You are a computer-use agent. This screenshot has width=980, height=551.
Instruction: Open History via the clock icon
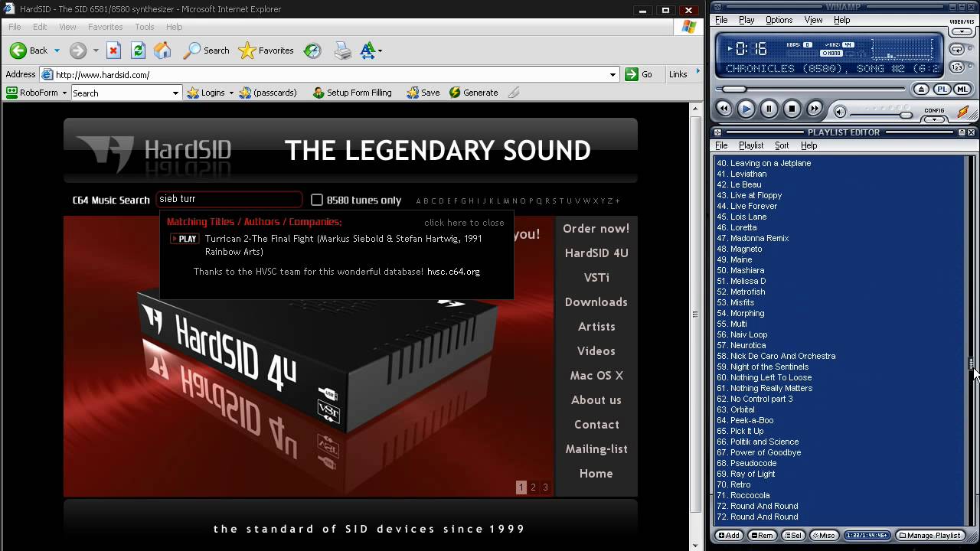[x=312, y=51]
